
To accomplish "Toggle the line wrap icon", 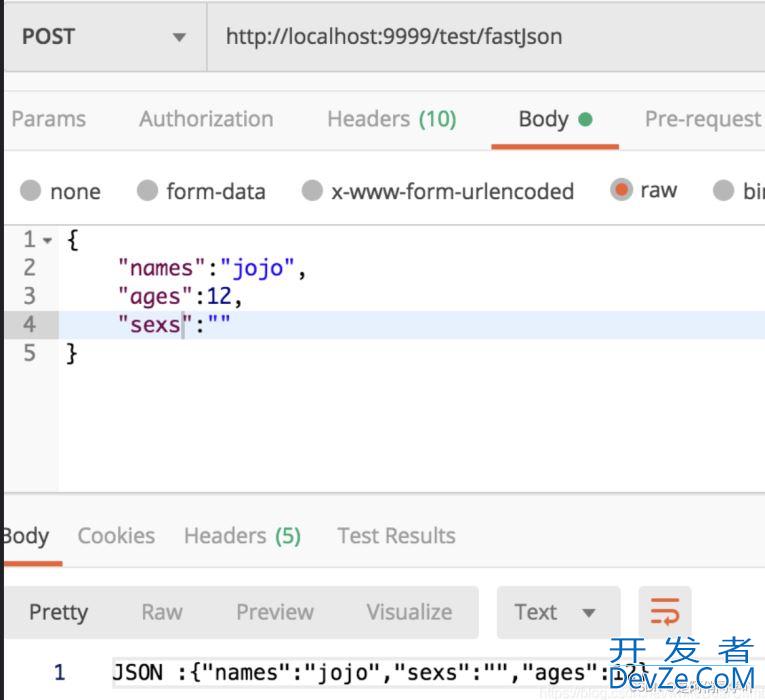I will click(x=665, y=612).
